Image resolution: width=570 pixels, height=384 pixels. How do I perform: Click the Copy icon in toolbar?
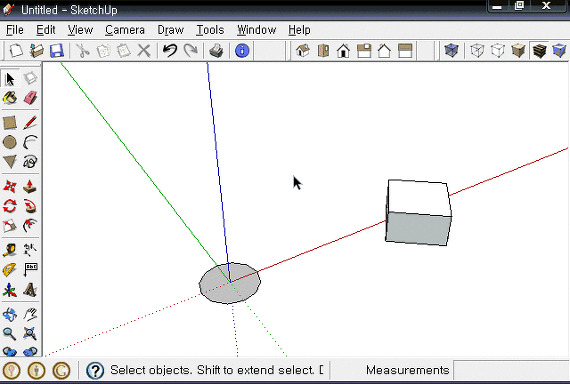coord(104,51)
